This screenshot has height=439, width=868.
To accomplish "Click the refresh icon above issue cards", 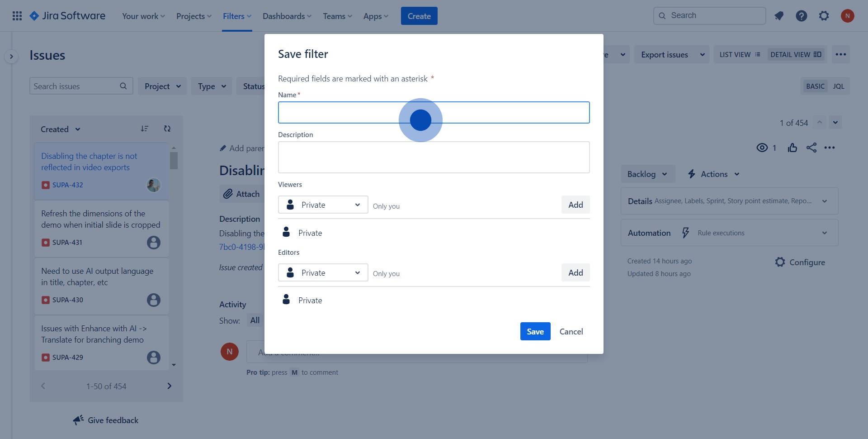I will tap(167, 129).
